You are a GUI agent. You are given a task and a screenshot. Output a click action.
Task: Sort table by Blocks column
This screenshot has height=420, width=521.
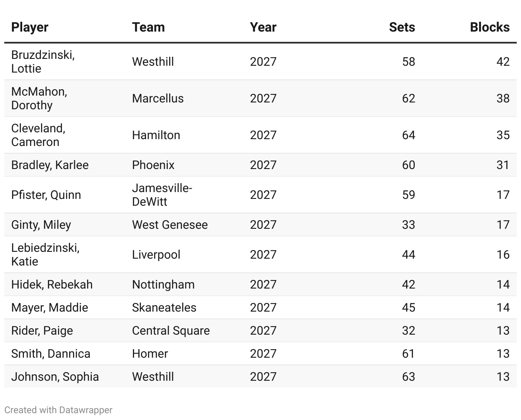coord(489,27)
